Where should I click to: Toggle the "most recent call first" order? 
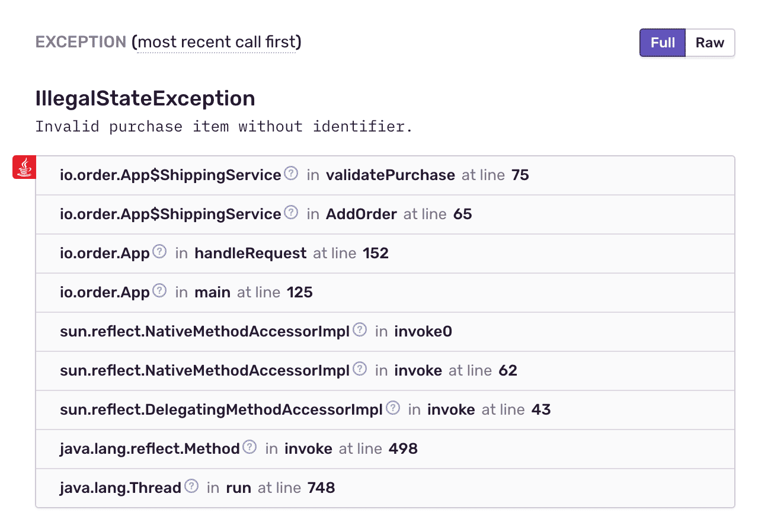click(x=216, y=43)
